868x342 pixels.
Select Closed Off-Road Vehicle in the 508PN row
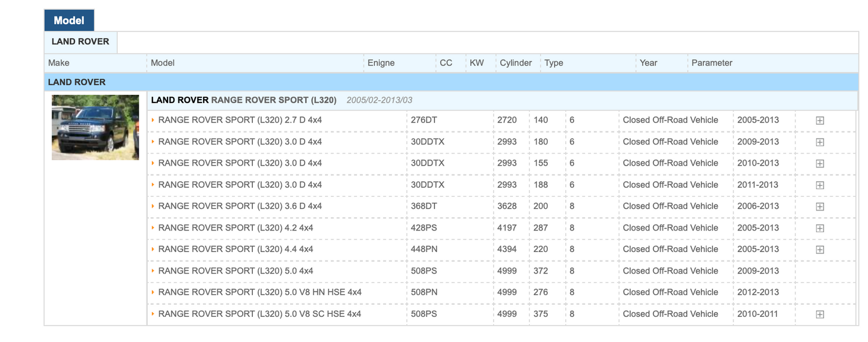670,293
